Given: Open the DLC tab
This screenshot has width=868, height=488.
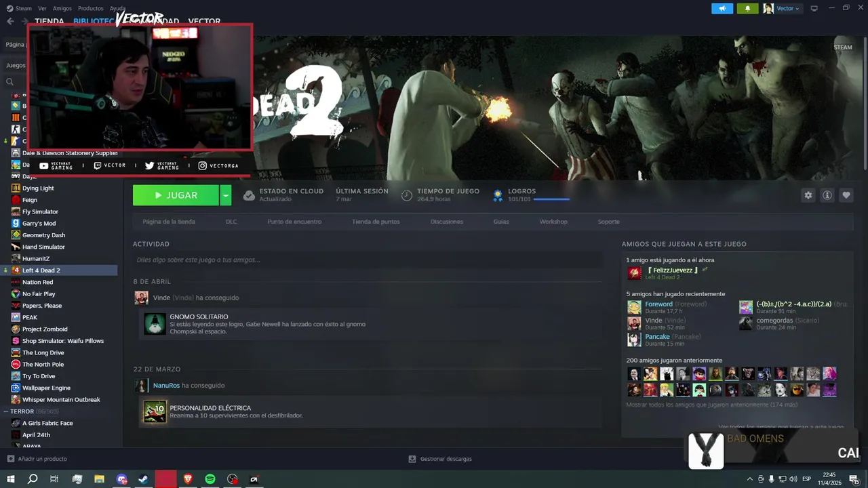Looking at the screenshot, I should (x=231, y=222).
